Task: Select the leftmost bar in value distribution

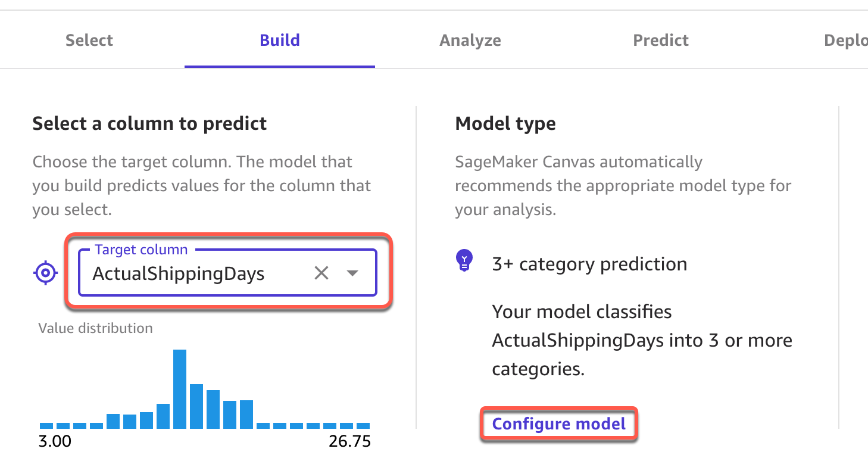Action: click(x=46, y=425)
